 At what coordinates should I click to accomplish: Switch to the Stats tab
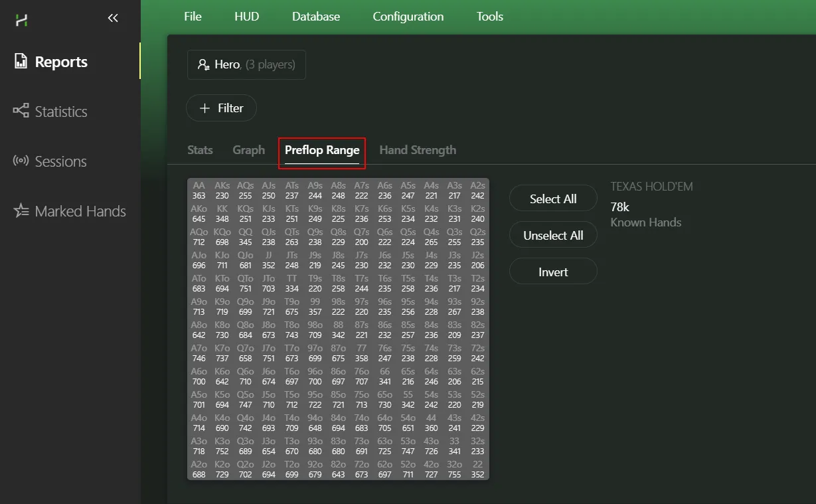pos(200,150)
